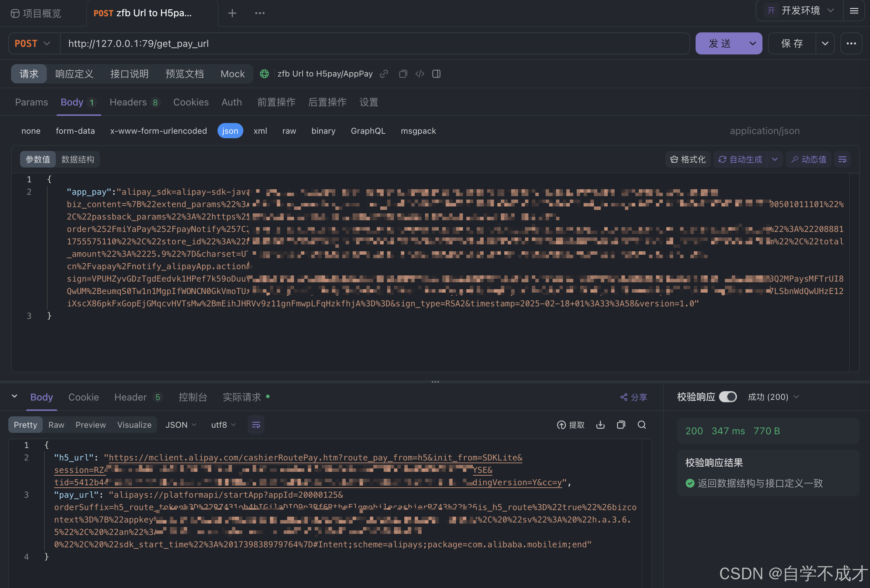Click into the request URL field
870x588 pixels.
coord(374,43)
